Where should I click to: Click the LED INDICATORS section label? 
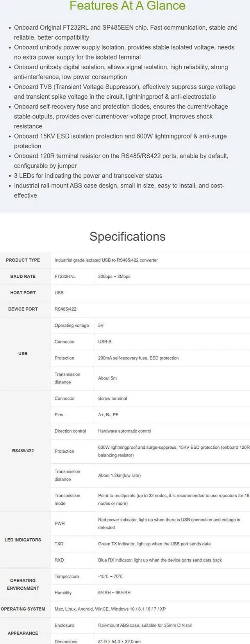click(23, 540)
